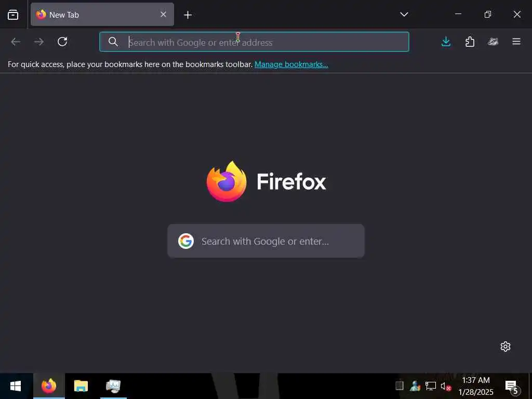Open notification center with 5 notifications
532x399 pixels.
tap(512, 387)
